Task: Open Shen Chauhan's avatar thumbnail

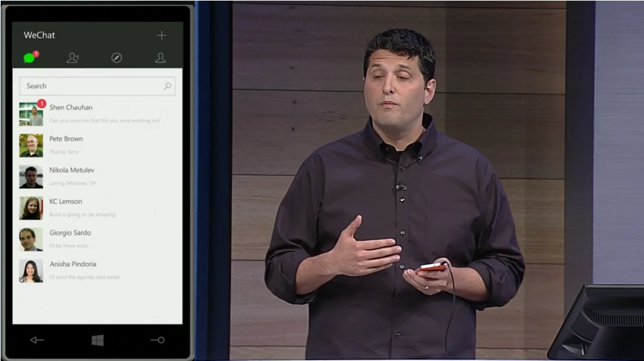Action: pos(31,114)
